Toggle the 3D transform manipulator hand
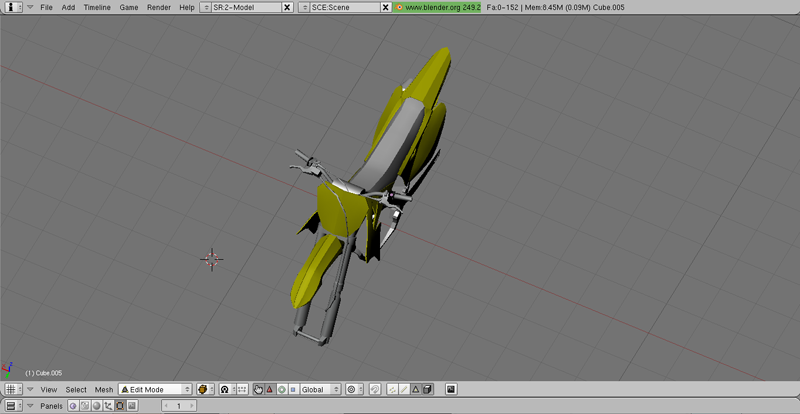The image size is (800, 414). [x=258, y=389]
